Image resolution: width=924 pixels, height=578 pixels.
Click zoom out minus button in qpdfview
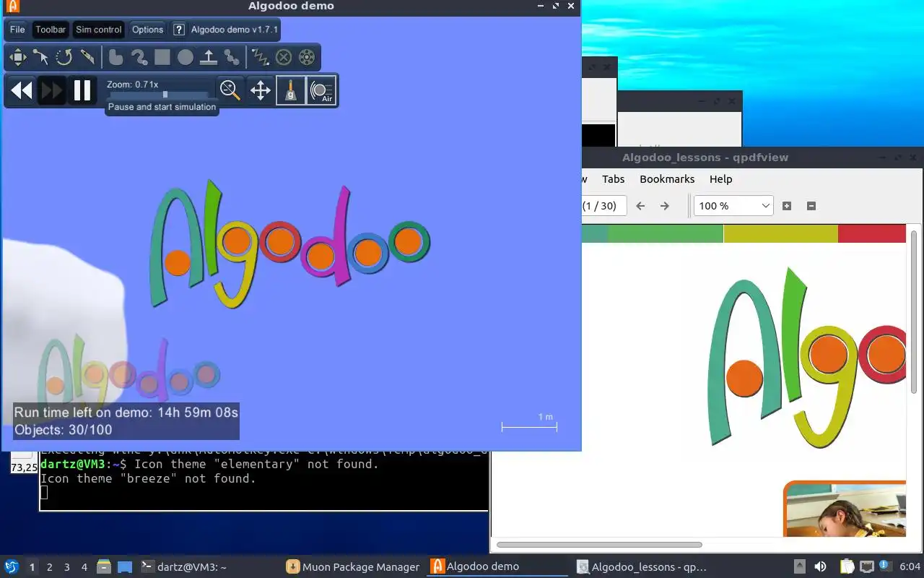[811, 206]
